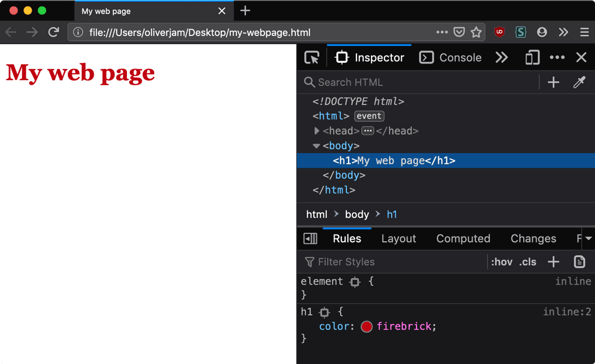Open responsive design mode icon
Image resolution: width=595 pixels, height=364 pixels.
(532, 58)
